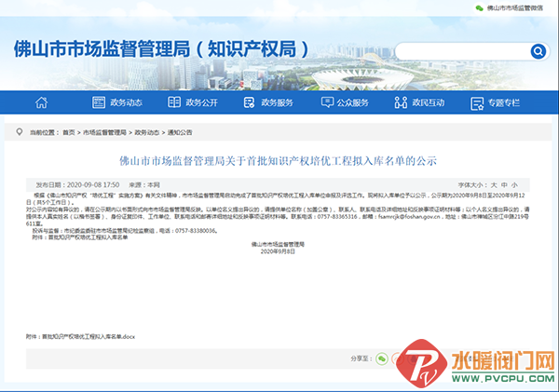
Task: Click the 分享至 label
Action: 361,358
